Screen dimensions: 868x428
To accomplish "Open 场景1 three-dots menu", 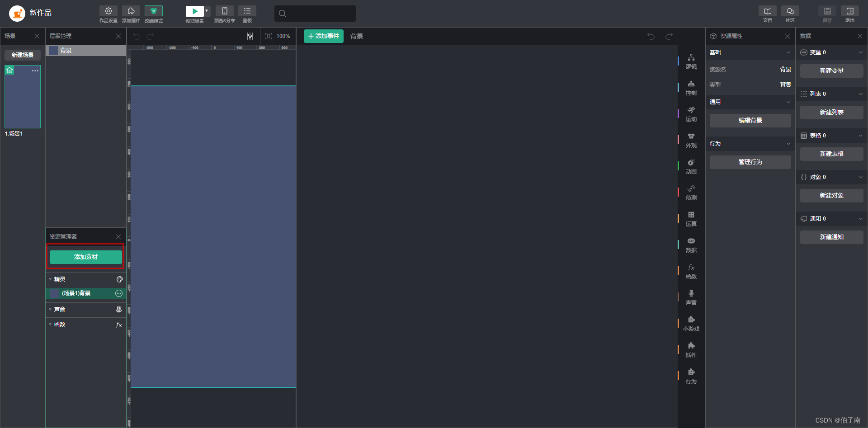I will click(35, 71).
